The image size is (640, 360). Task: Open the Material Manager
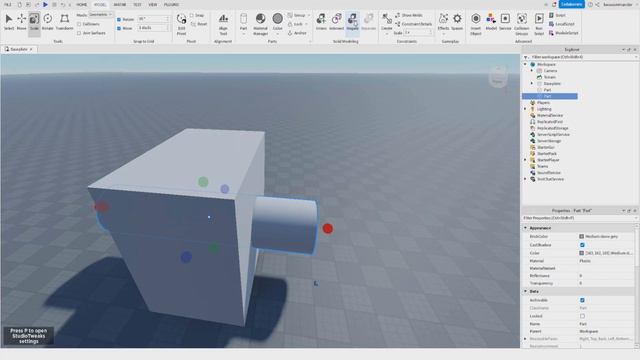click(260, 24)
